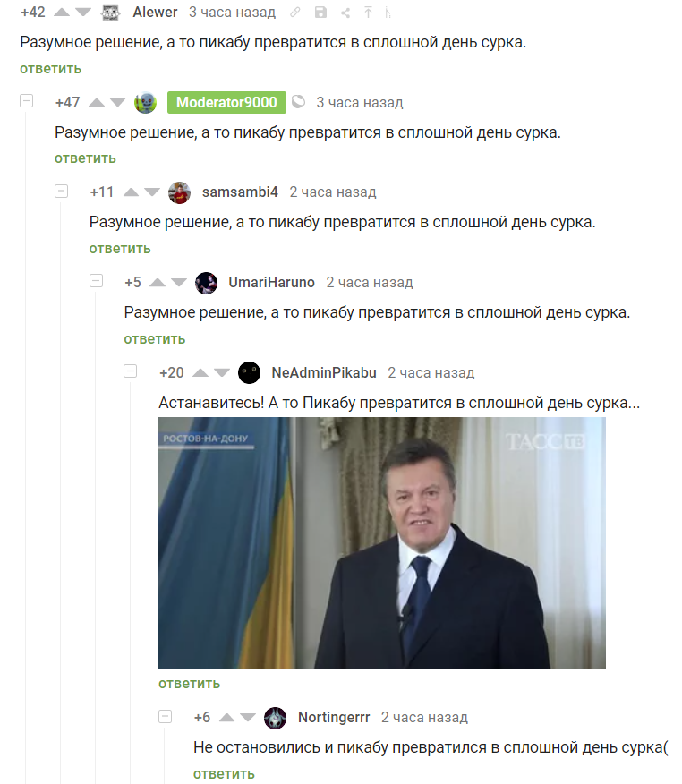Downvote Alewer's comment
682x784 pixels.
83,12
